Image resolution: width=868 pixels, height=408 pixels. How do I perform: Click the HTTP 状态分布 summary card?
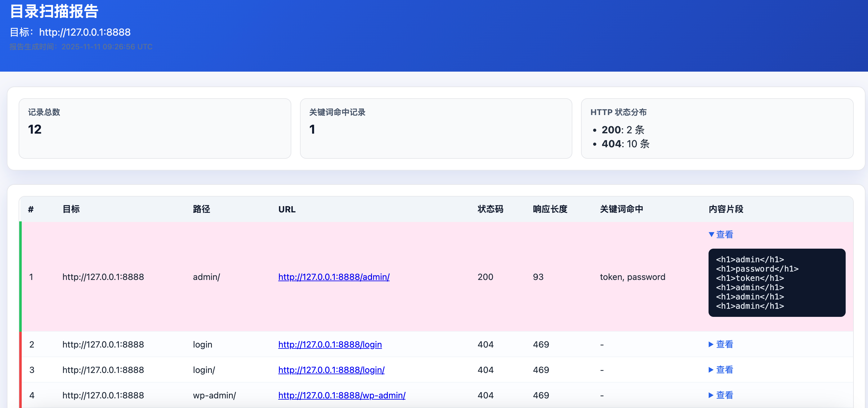tap(717, 128)
